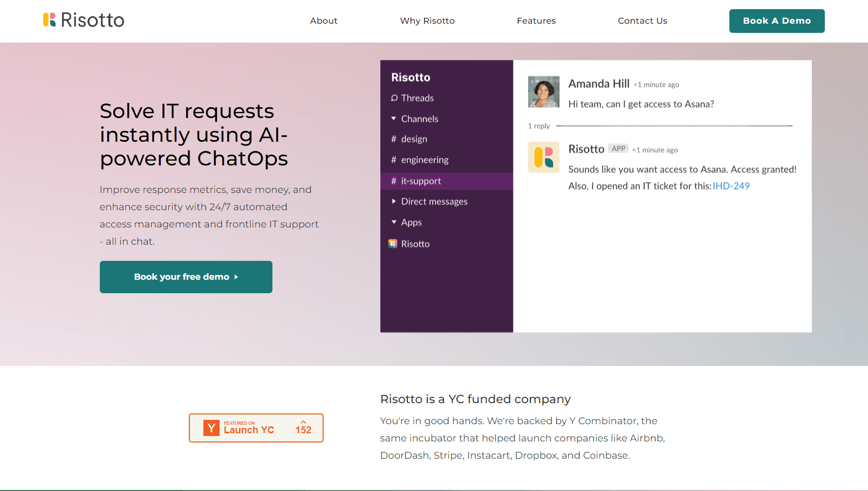Collapse the Apps section arrow

(394, 222)
